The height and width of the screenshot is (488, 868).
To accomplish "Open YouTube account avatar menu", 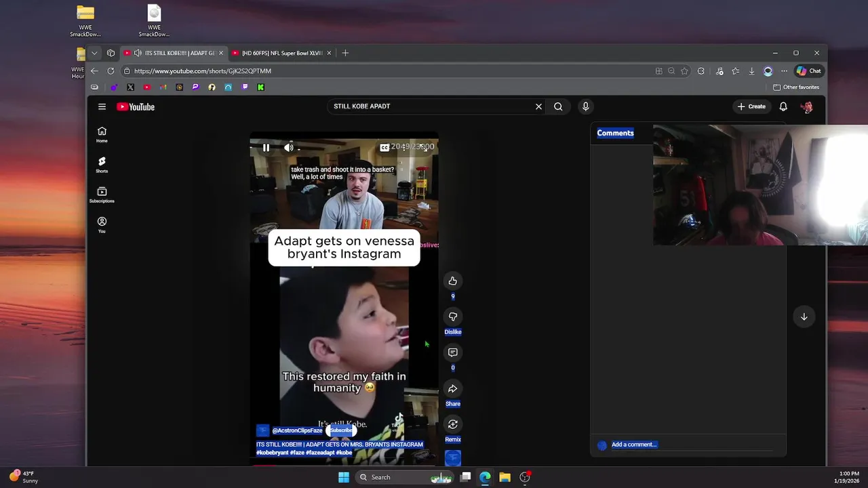I will (806, 106).
